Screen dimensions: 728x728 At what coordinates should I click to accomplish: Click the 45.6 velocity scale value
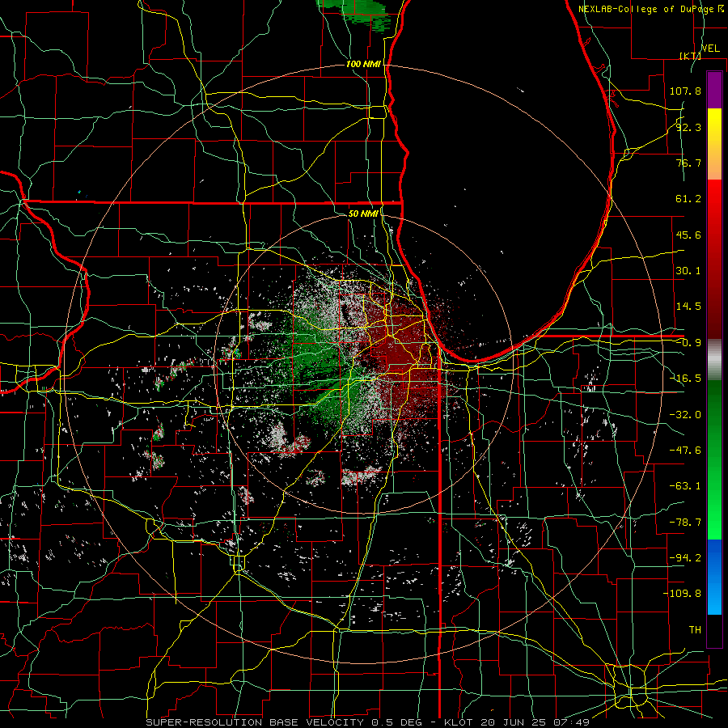coord(688,235)
